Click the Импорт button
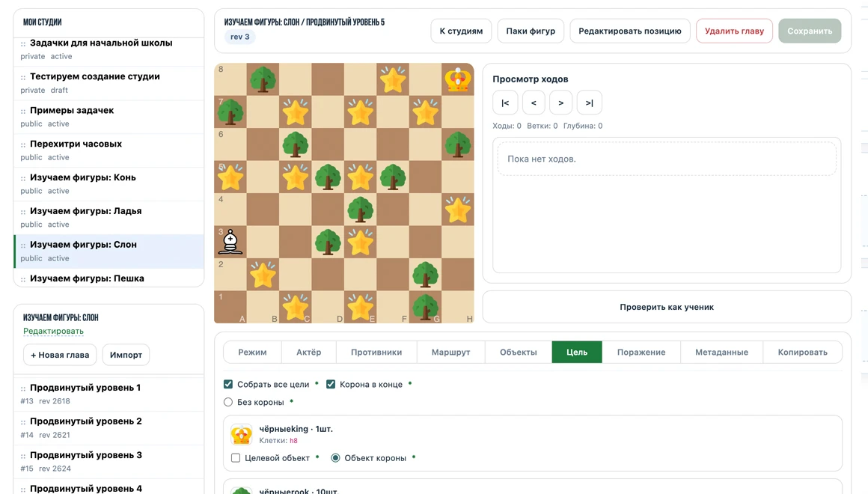The height and width of the screenshot is (494, 868). click(x=126, y=355)
